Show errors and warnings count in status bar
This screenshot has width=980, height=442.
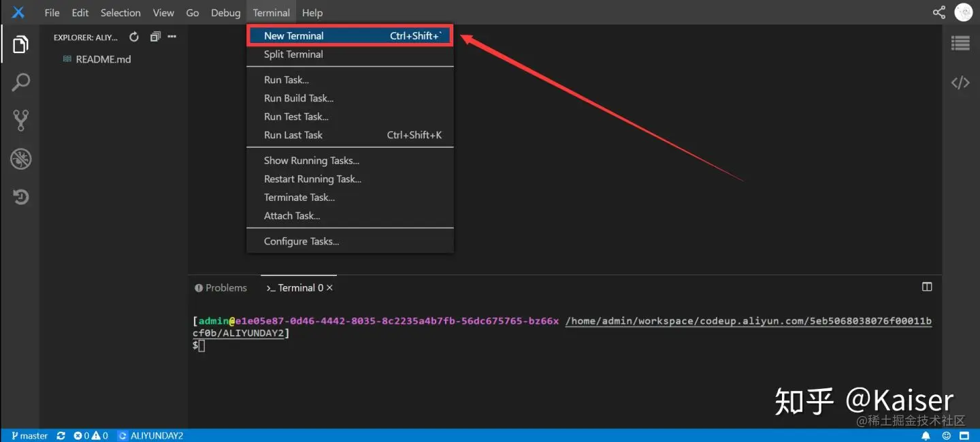[x=91, y=436]
